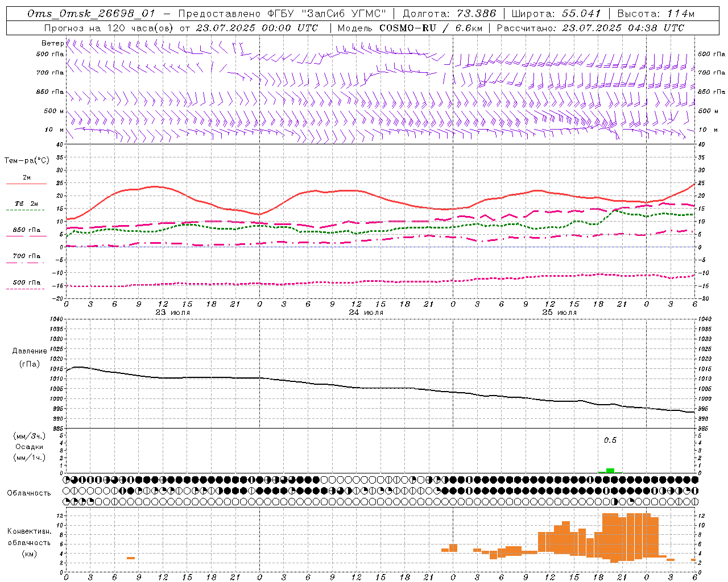Screen dimensions: 728x582
Task: Click the 40 value on the left temperature axis
Action: click(x=59, y=144)
